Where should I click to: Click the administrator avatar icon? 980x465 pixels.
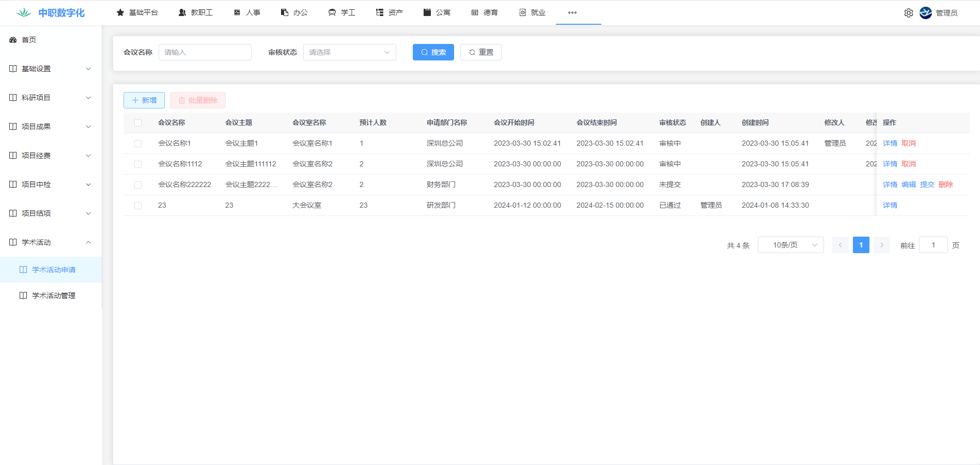tap(925, 13)
